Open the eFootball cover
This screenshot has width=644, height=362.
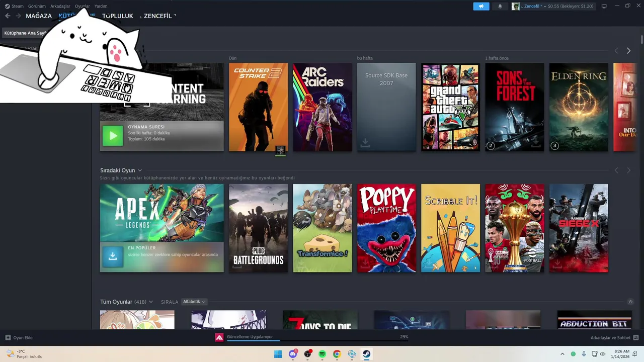tap(515, 228)
